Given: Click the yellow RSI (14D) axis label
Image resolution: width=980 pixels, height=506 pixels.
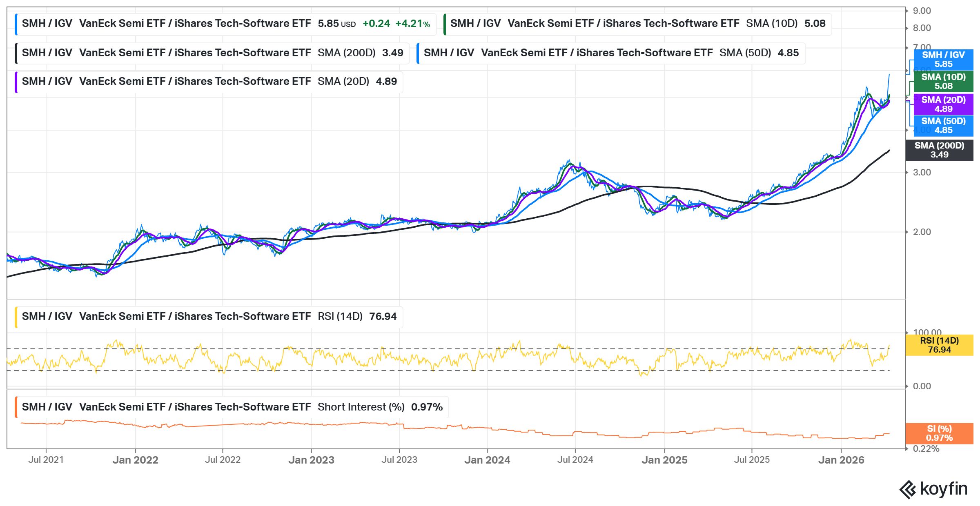Looking at the screenshot, I should point(939,345).
